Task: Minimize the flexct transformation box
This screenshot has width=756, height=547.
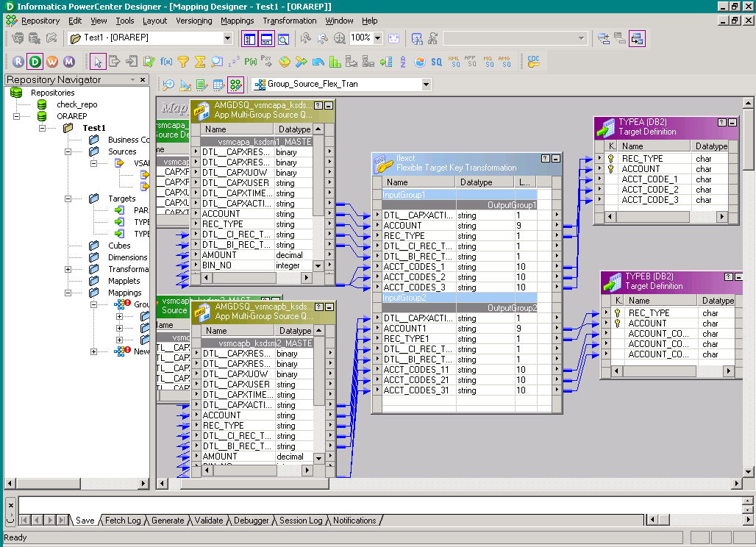Action: click(x=556, y=158)
